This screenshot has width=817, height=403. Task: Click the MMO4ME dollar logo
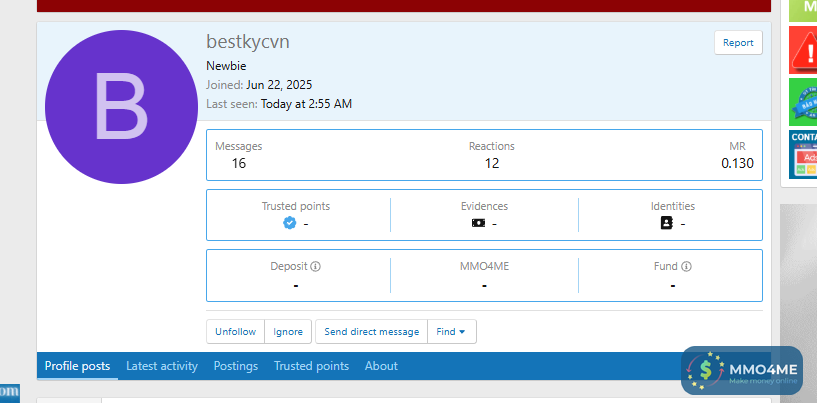[x=742, y=371]
